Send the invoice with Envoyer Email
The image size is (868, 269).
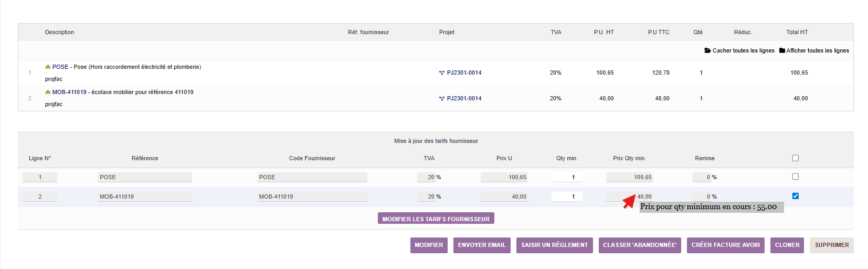coord(482,245)
